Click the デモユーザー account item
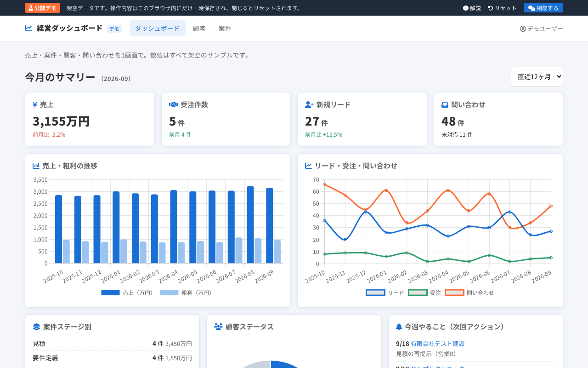The image size is (588, 368). [541, 29]
